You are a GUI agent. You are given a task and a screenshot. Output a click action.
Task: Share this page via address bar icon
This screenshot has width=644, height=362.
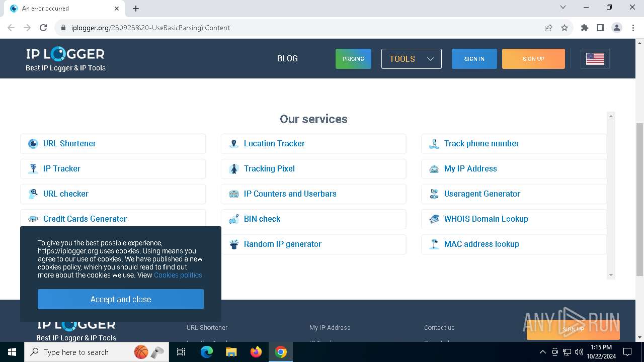(548, 28)
